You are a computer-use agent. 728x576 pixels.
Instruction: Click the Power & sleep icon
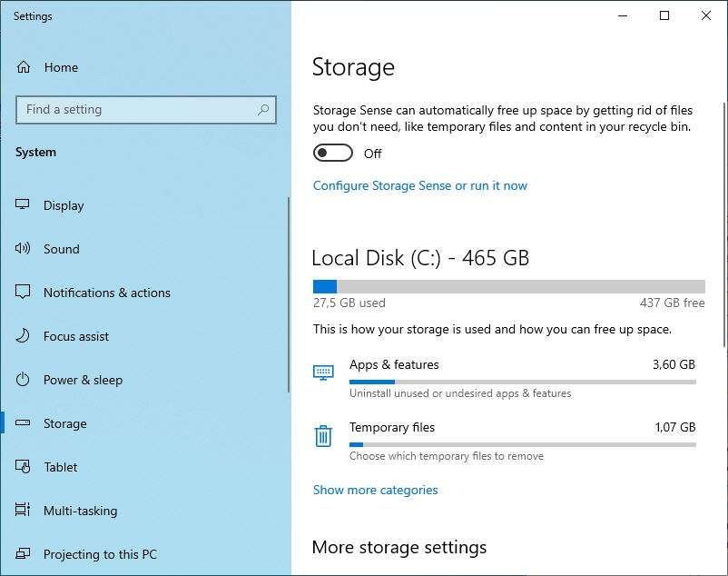click(24, 380)
